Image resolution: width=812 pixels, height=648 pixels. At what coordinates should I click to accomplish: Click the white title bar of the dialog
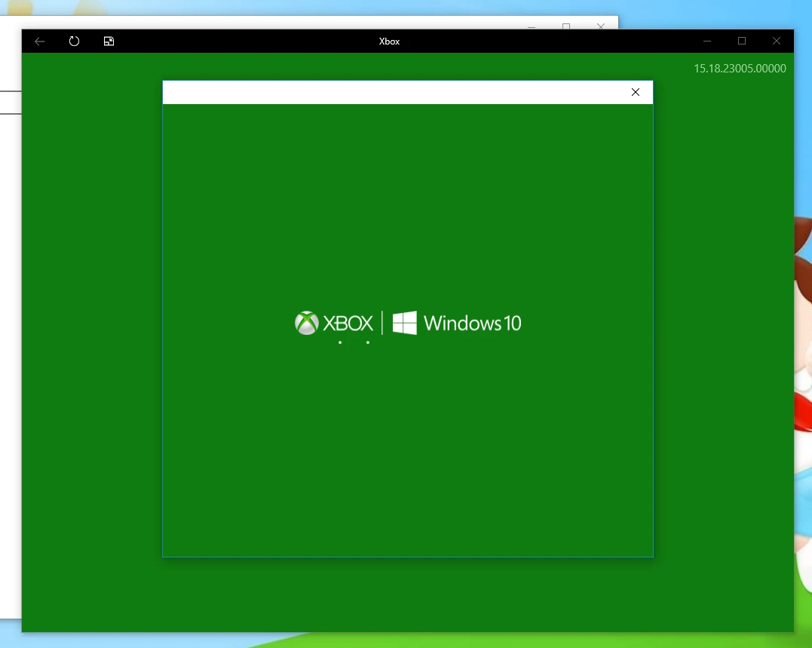[x=392, y=92]
